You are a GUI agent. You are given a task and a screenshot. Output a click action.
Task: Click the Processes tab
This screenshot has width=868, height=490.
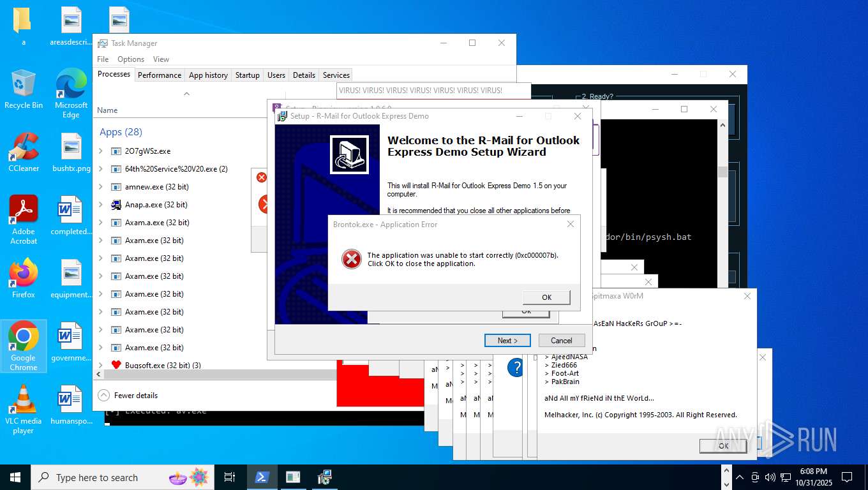click(114, 74)
